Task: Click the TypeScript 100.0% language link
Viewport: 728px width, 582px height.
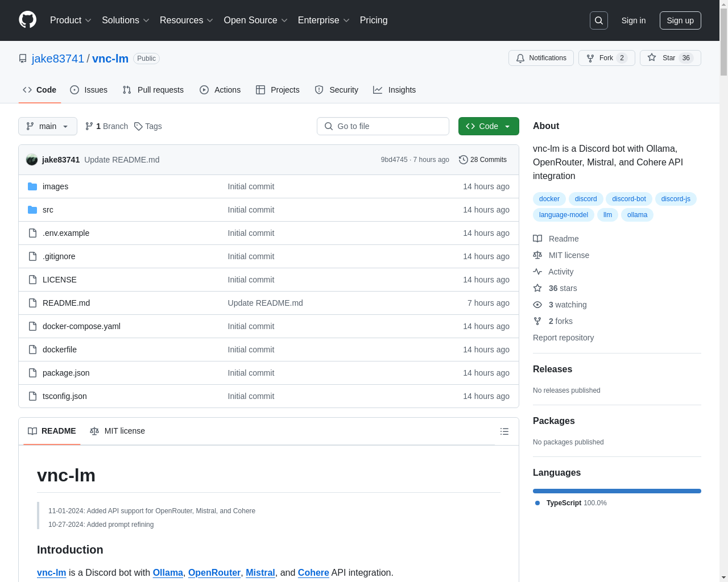Action: pos(571,503)
